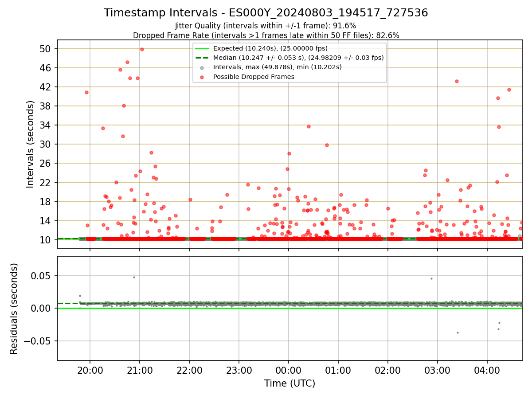Image resolution: width=532 pixels, height=399 pixels.
Task: Click the x-axis tick label "21:00"
Action: pos(140,370)
